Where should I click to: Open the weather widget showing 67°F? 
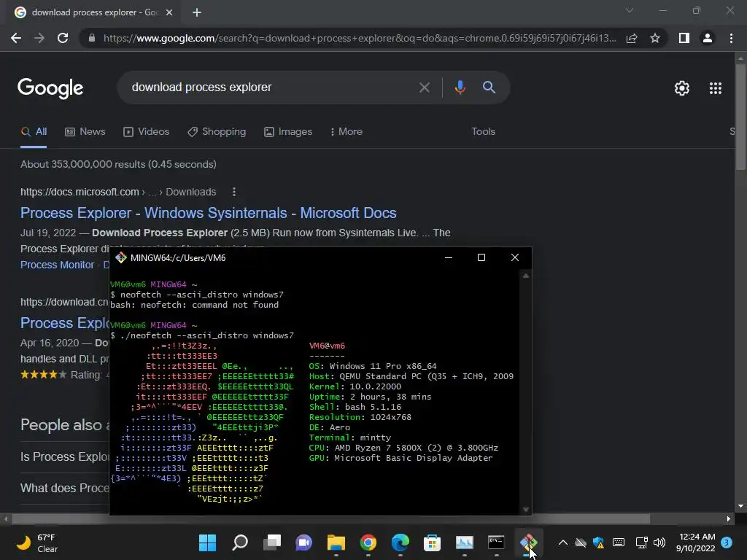(x=37, y=542)
